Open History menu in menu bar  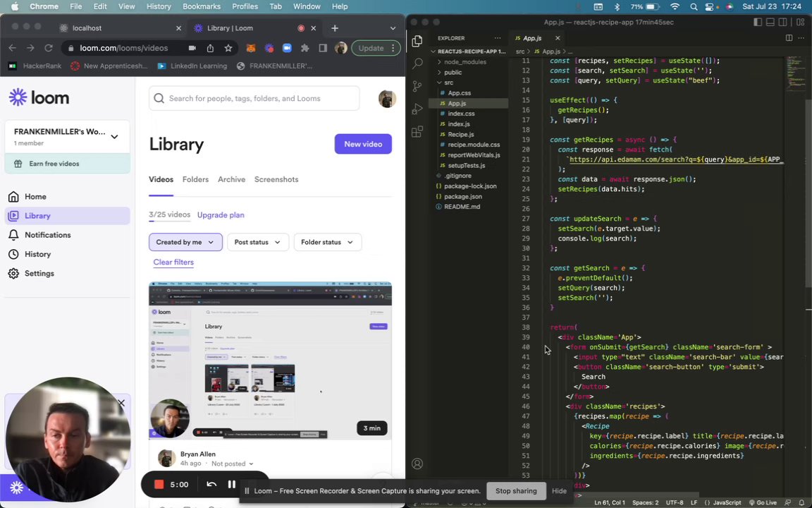(159, 6)
